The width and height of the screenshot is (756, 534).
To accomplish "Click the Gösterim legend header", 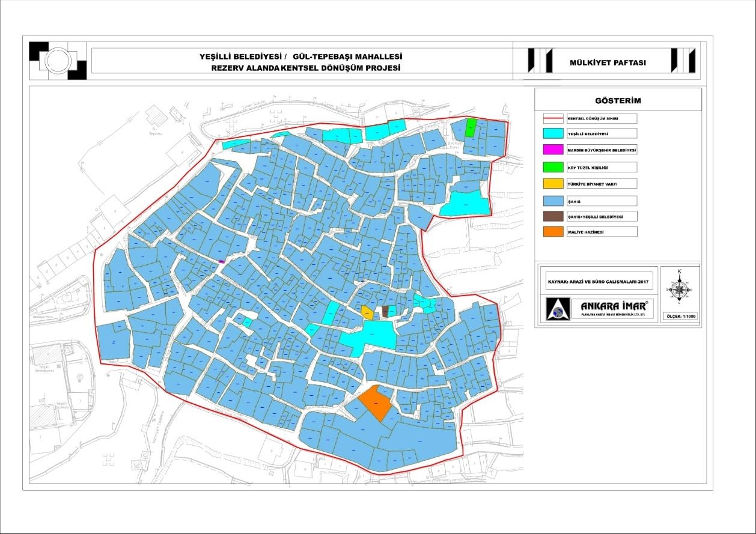I will click(x=618, y=100).
